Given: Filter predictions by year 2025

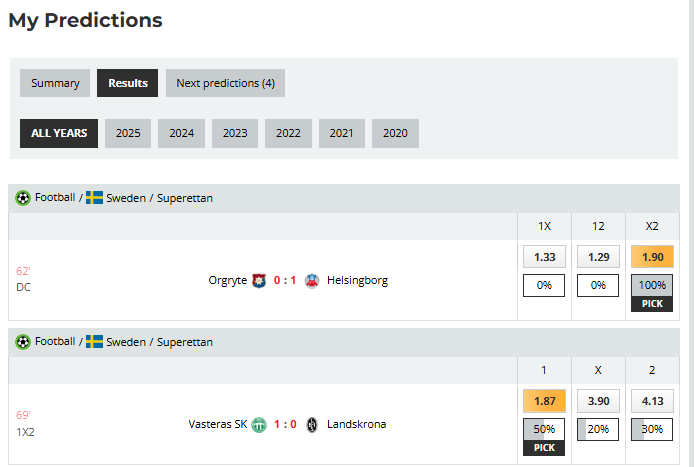Looking at the screenshot, I should pos(128,133).
